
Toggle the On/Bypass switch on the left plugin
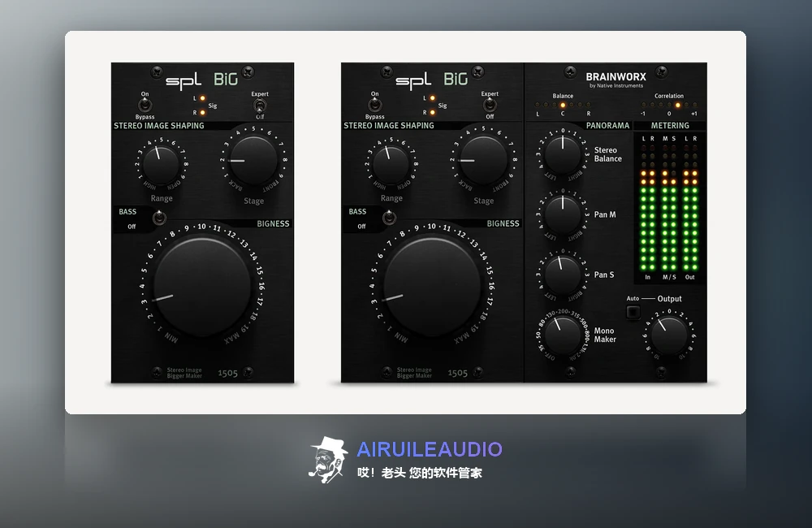pos(145,105)
